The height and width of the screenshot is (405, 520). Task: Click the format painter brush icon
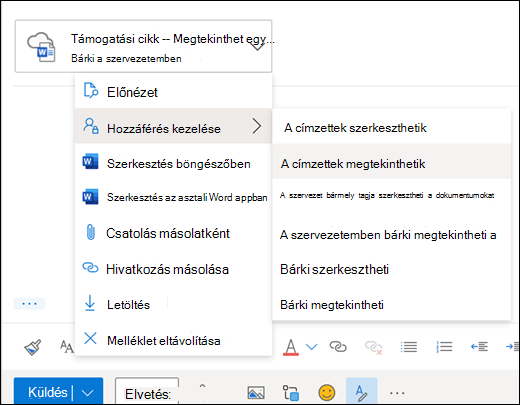(x=33, y=347)
